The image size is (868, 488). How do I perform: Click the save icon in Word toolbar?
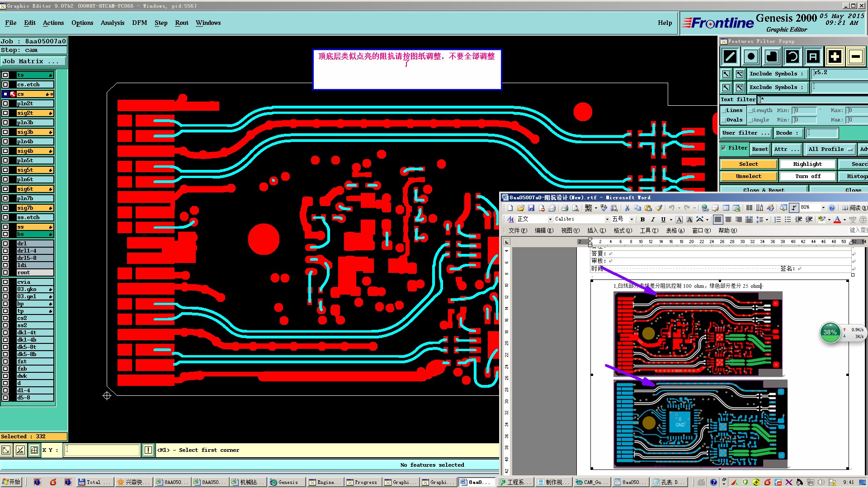(531, 208)
